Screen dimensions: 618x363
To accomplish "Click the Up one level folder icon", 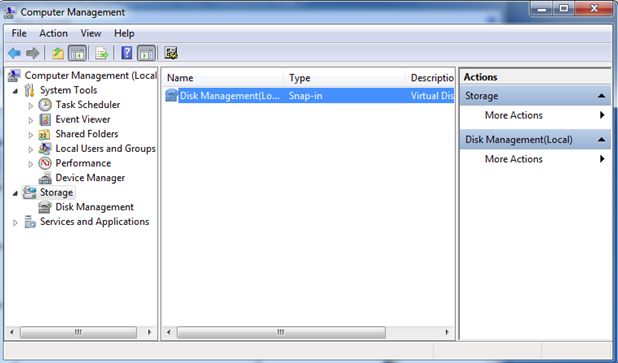I will pyautogui.click(x=58, y=53).
